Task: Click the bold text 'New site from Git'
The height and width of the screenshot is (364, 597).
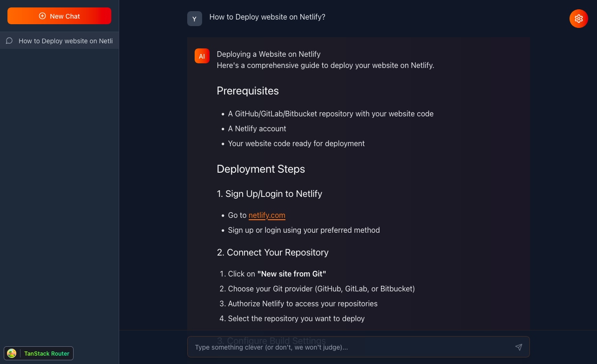Action: click(292, 274)
